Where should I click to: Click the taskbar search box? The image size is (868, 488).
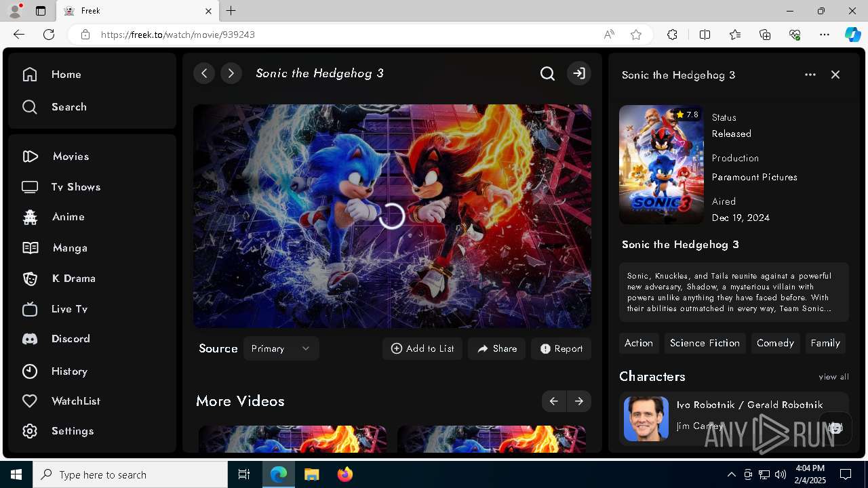(x=130, y=474)
